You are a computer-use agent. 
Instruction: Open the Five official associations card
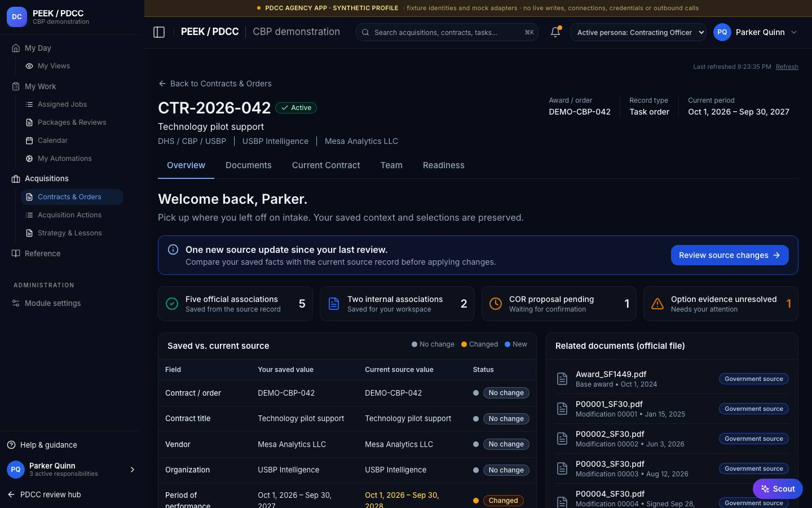tap(235, 304)
